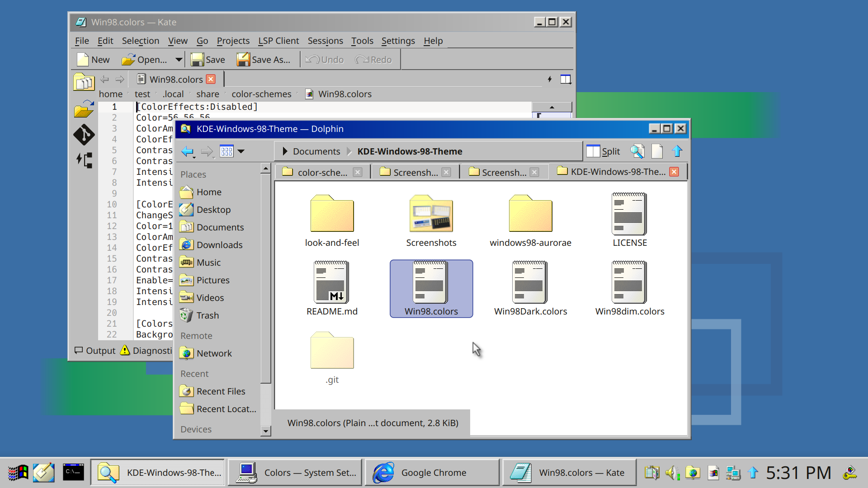Select the README.md file icon
The image size is (868, 488).
click(x=331, y=282)
